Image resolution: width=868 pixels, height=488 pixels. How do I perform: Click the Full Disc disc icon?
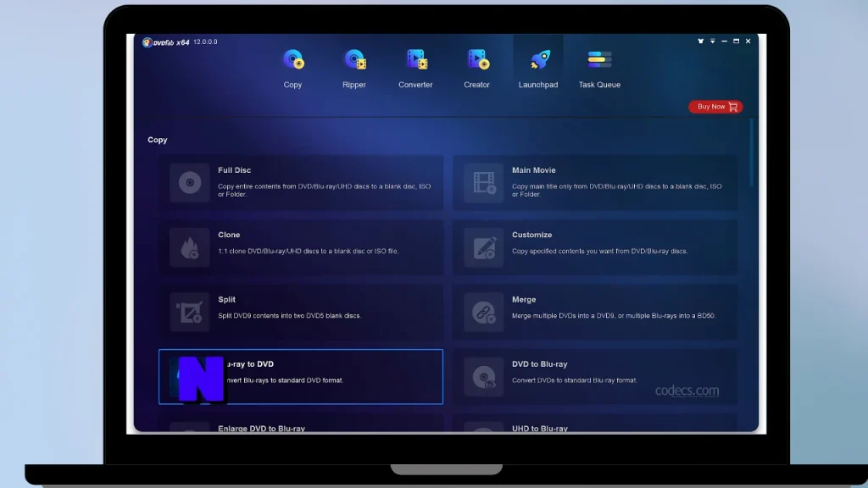click(x=190, y=183)
